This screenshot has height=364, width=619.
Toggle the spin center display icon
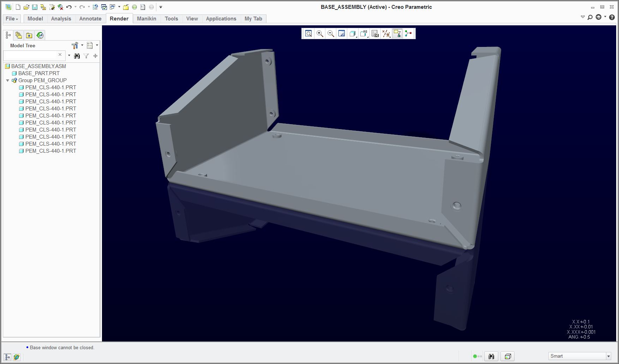point(408,34)
